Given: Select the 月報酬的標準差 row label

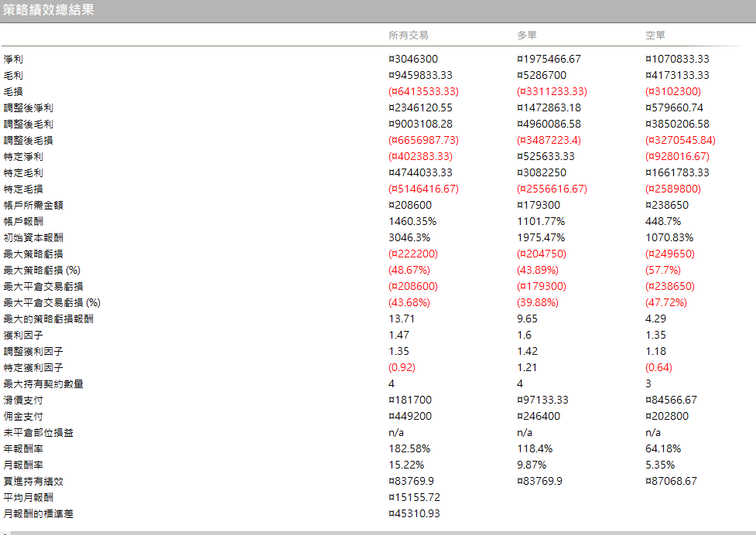Looking at the screenshot, I should pyautogui.click(x=39, y=514).
